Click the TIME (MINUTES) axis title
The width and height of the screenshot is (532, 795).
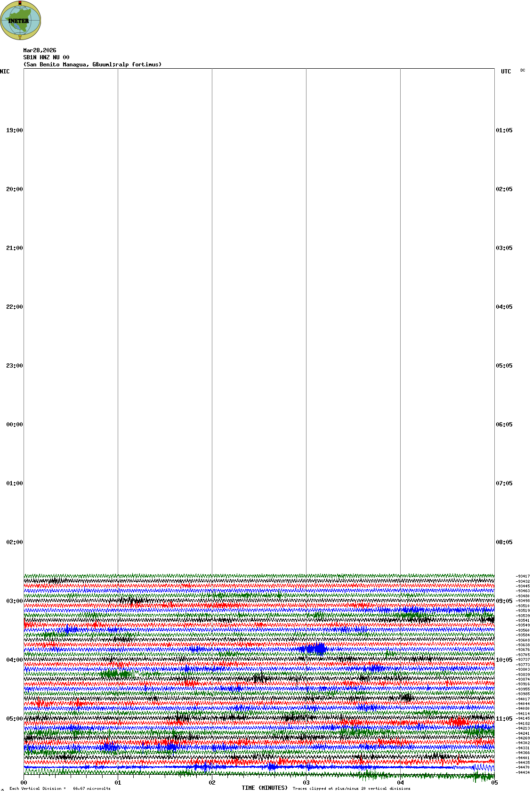(x=265, y=788)
